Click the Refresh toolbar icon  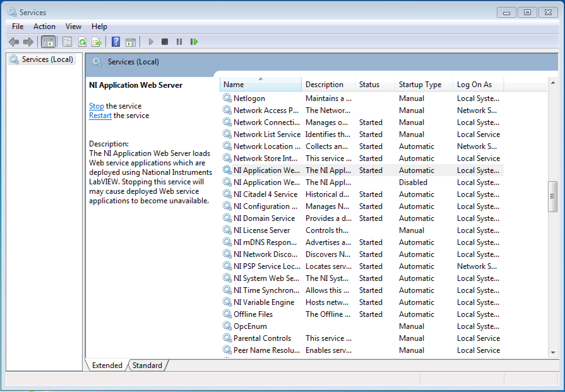click(x=82, y=42)
